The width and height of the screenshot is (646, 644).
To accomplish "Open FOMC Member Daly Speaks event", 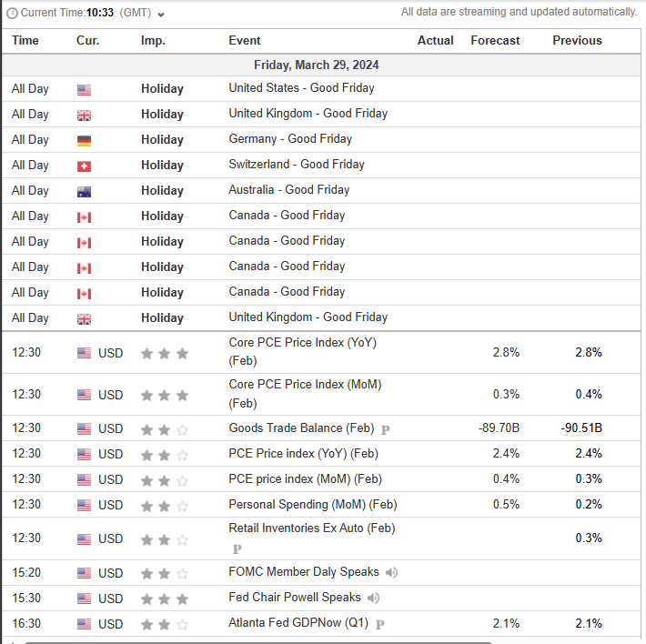I will click(301, 572).
